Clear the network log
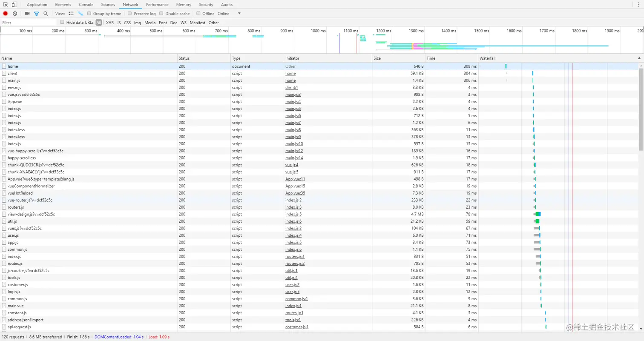This screenshot has width=644, height=341. pos(15,14)
